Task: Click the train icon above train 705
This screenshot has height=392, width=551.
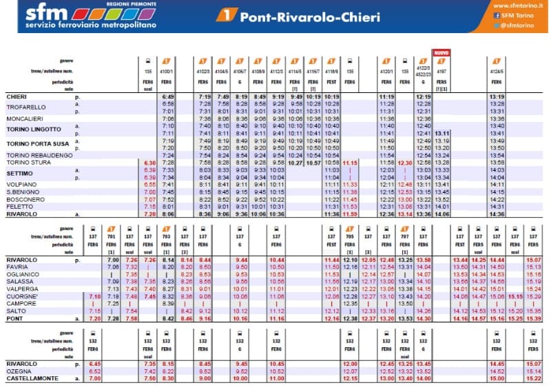Action: [351, 229]
